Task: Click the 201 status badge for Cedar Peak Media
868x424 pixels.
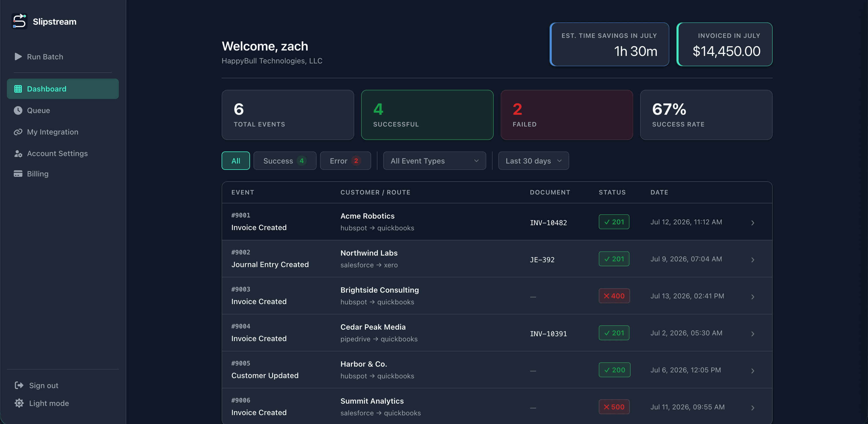Action: (x=614, y=333)
